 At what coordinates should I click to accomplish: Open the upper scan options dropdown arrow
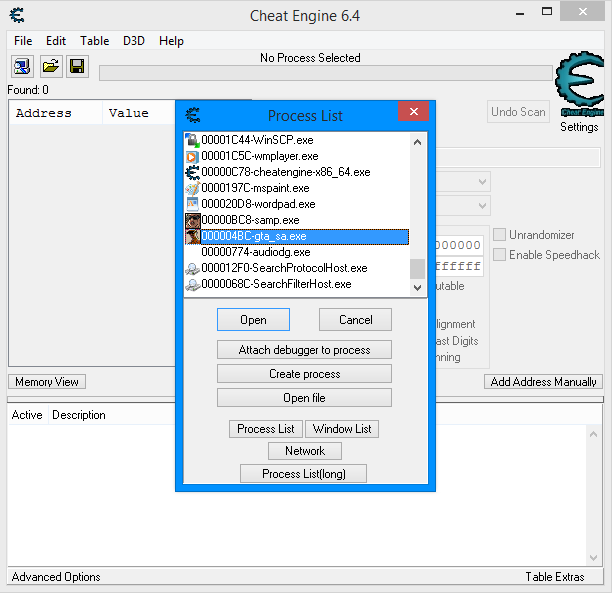(x=482, y=182)
